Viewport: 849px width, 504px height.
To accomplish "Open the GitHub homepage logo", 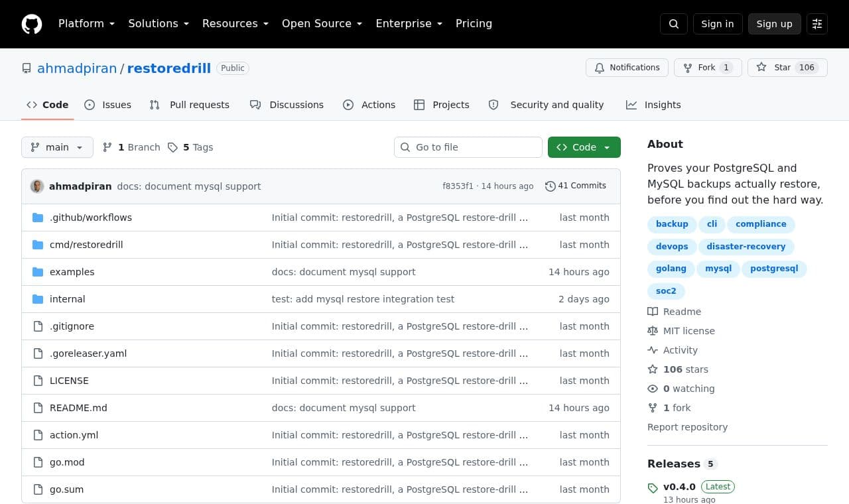I will [32, 24].
